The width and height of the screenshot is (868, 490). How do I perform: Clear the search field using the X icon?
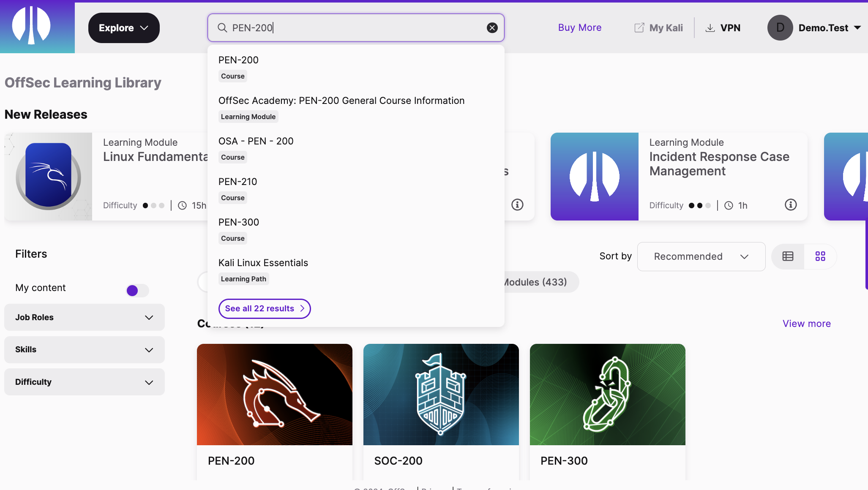(491, 27)
